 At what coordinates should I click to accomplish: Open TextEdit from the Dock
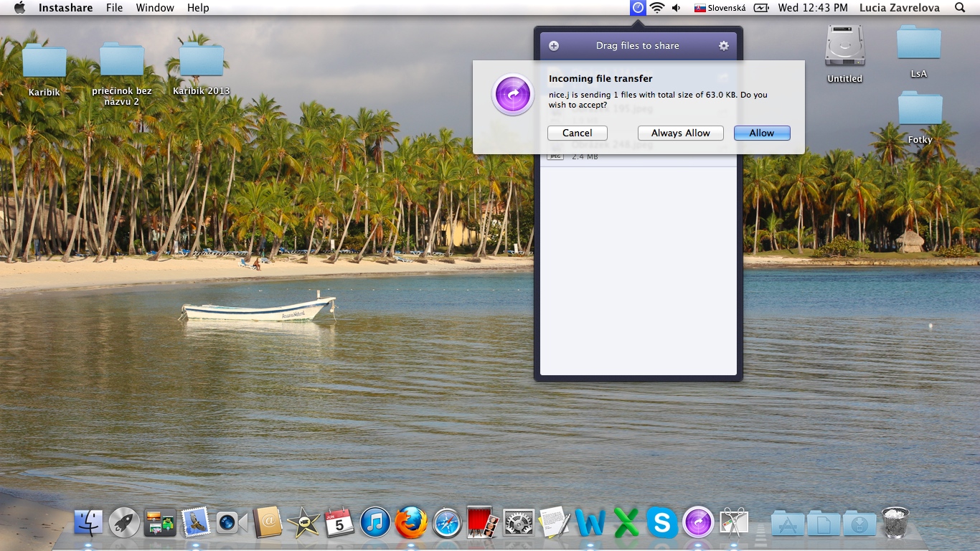click(555, 522)
